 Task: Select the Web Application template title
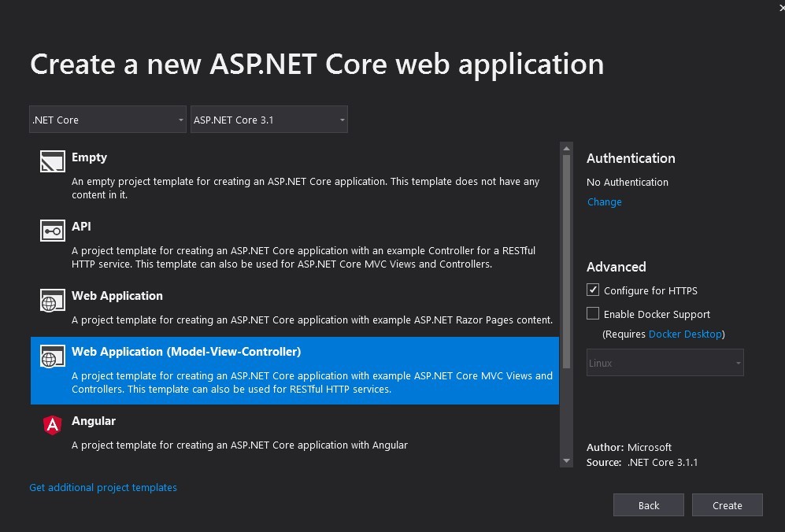click(117, 296)
